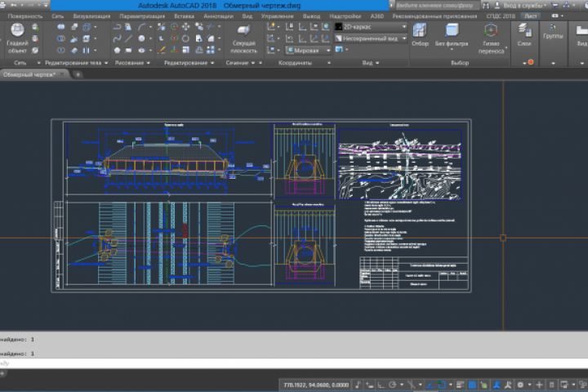This screenshot has height=392, width=588.
Task: Toggle ortho mode in status bar
Action: (x=380, y=384)
